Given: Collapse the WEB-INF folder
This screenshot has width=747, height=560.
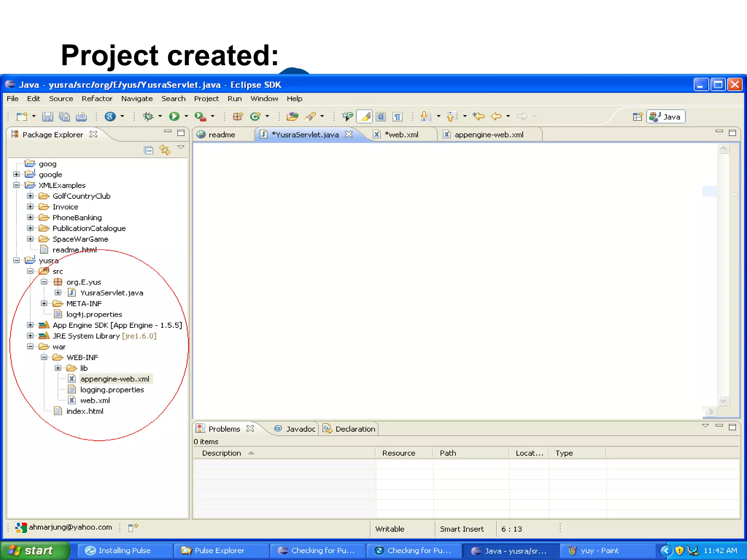Looking at the screenshot, I should (x=44, y=357).
